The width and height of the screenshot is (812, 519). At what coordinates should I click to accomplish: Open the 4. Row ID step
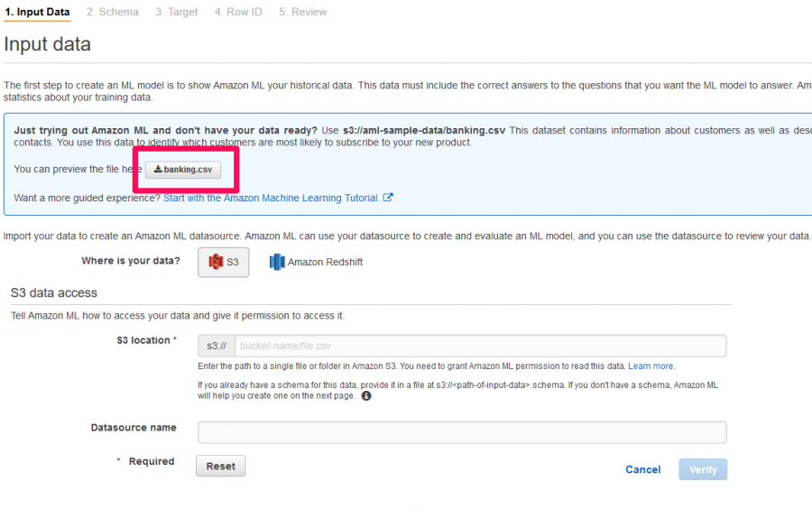[x=238, y=12]
